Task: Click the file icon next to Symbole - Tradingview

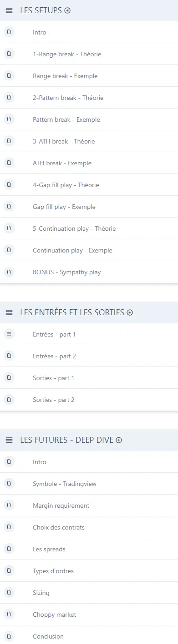Action: [x=9, y=484]
